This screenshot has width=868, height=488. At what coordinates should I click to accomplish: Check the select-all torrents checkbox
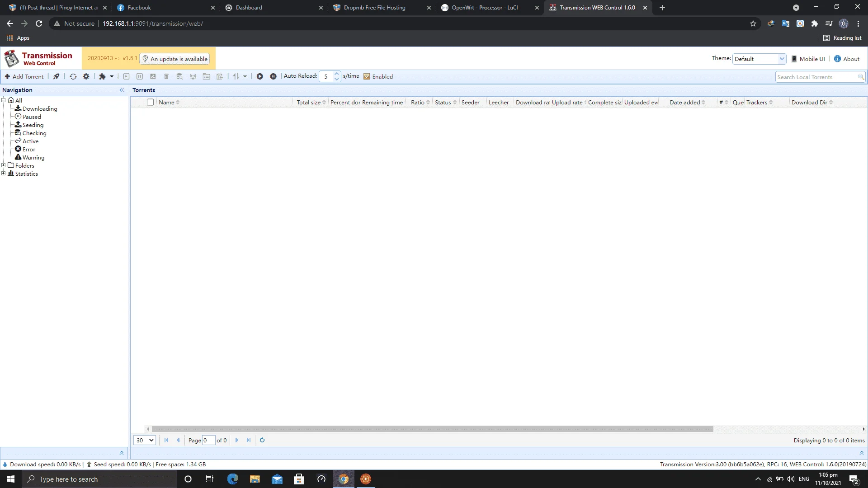(x=151, y=102)
